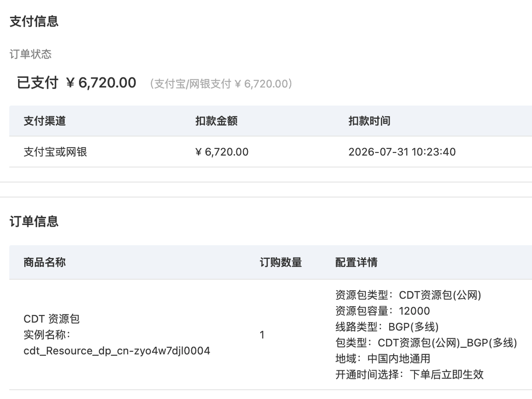
Task: Click the 资源包容量: 12000 detail line
Action: tap(383, 311)
